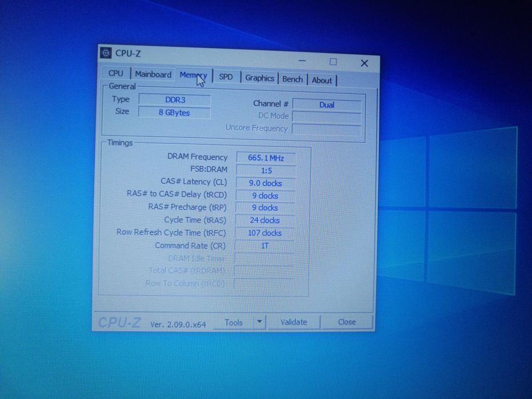532x399 pixels.
Task: Click the RAS# Precharge (tRP) label
Action: point(187,207)
